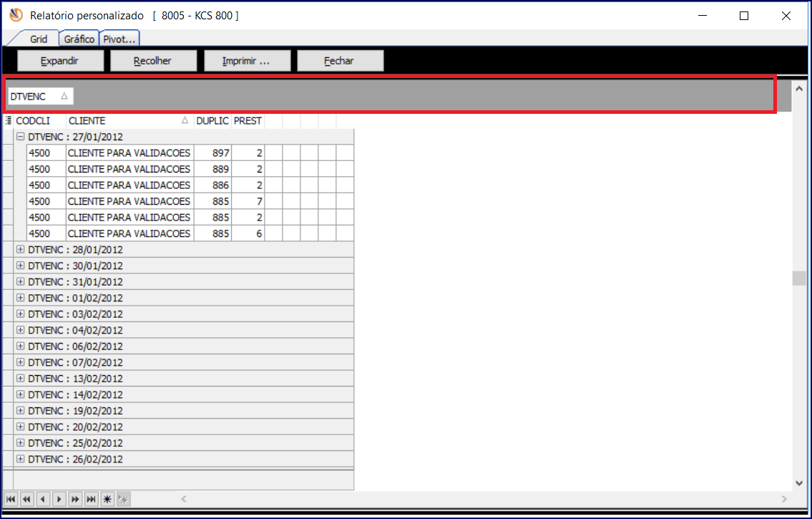Viewport: 812px width, 519px height.
Task: Sort by the CLIENTE column header
Action: pos(130,121)
